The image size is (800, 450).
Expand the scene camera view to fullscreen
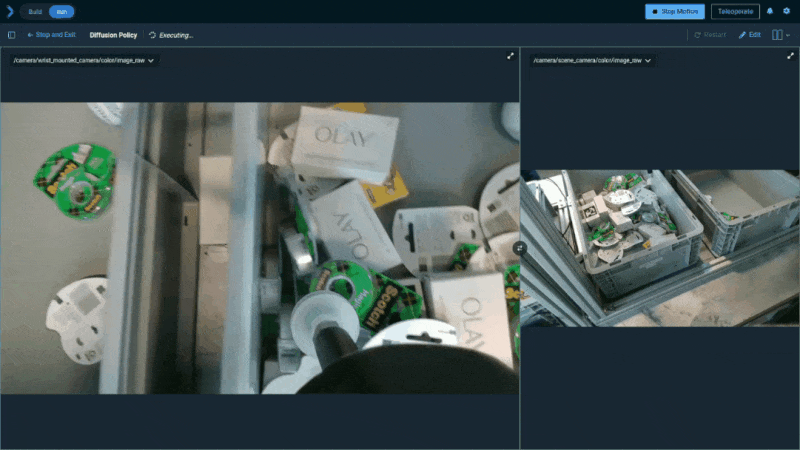coord(791,57)
